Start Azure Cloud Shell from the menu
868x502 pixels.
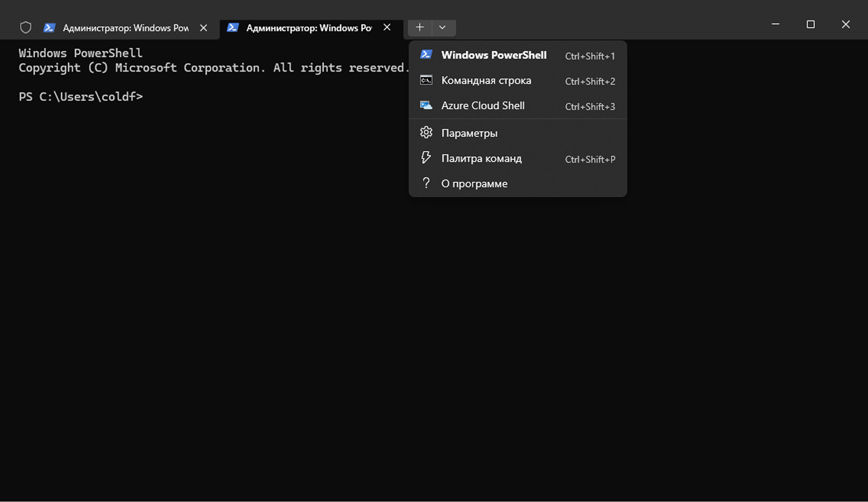click(x=518, y=106)
